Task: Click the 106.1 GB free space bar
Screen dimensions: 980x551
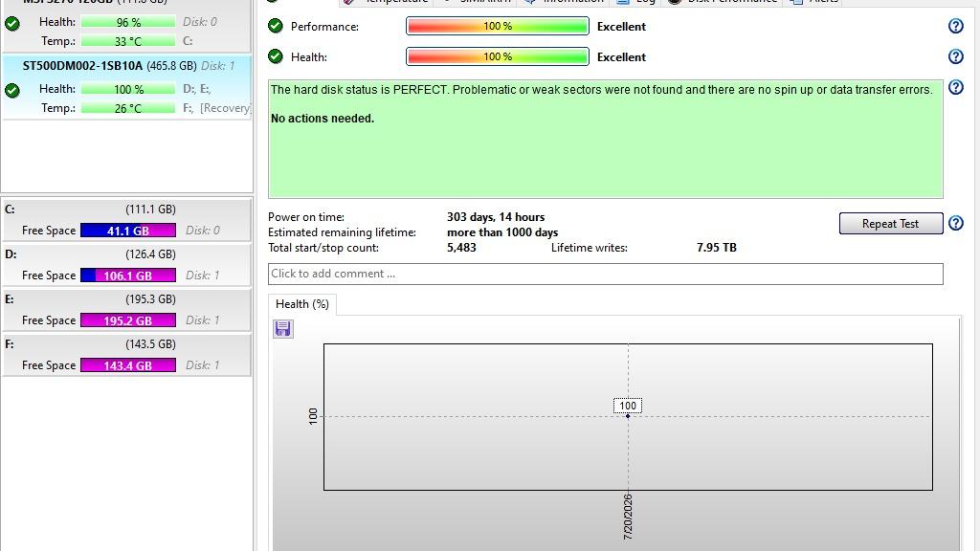Action: click(x=128, y=275)
